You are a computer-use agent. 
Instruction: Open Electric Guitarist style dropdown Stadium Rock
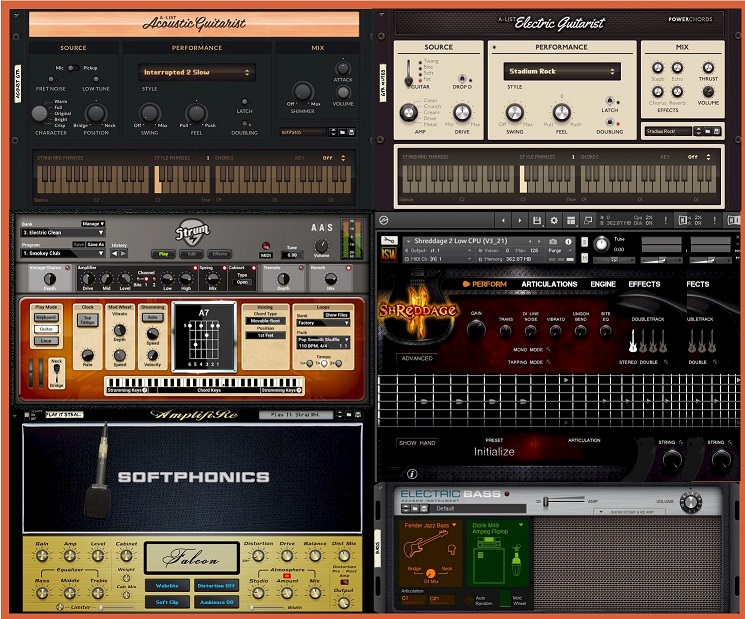click(x=562, y=71)
